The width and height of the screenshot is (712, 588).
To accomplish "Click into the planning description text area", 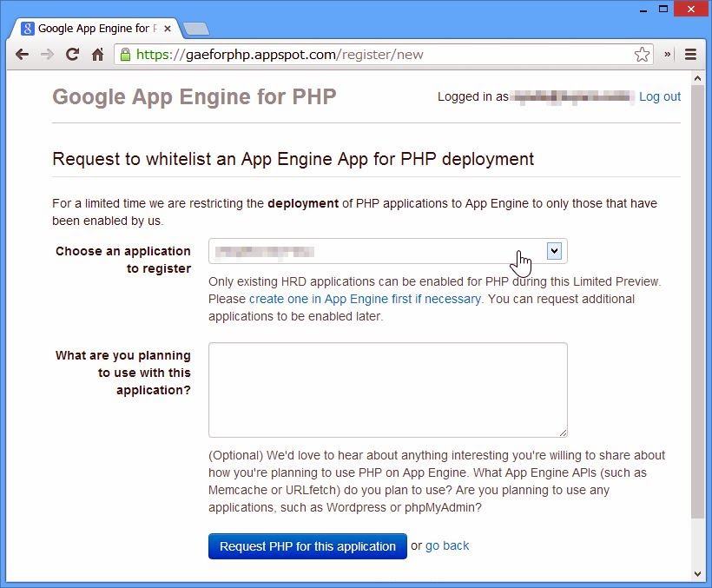I will [387, 389].
